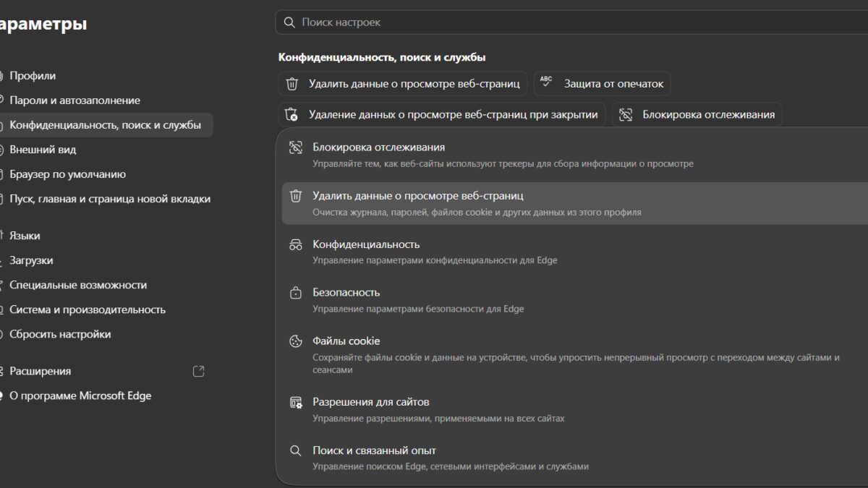Screen dimensions: 868x488
Task: Focus the Поиск настроек search field
Action: (571, 22)
